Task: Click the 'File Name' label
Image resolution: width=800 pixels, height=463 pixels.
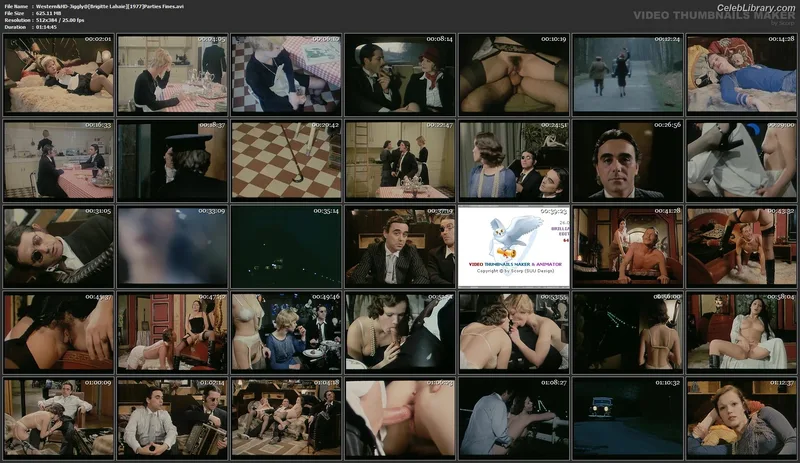Action: click(x=16, y=7)
